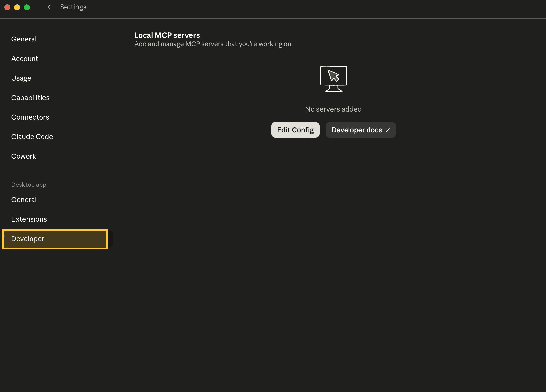
Task: Open the Account settings section
Action: tap(25, 59)
